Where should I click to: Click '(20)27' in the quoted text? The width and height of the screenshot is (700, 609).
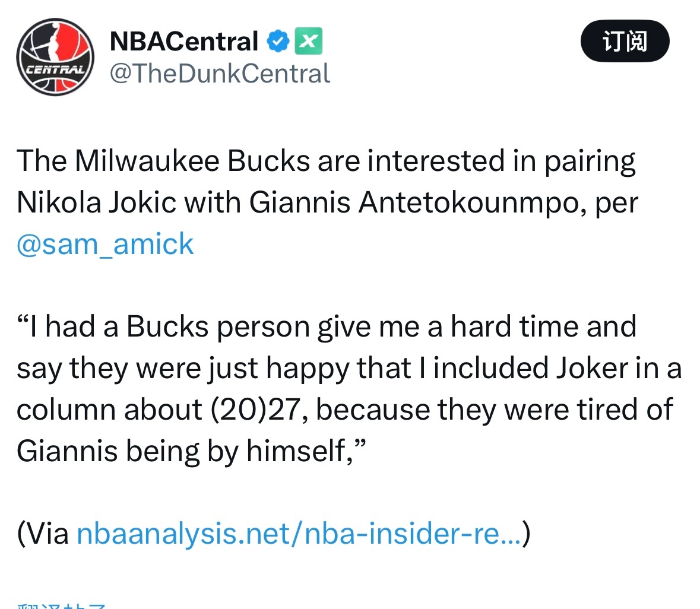point(258,410)
